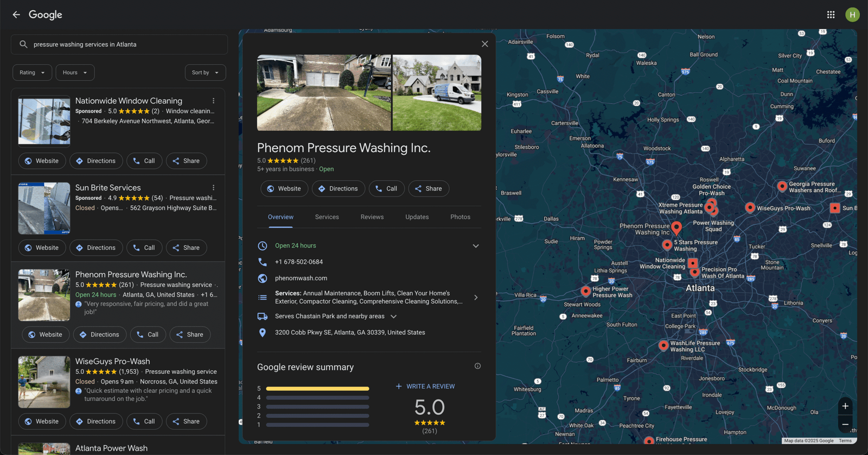
Task: Open the driveway photo in Phenom panel
Action: coord(324,93)
